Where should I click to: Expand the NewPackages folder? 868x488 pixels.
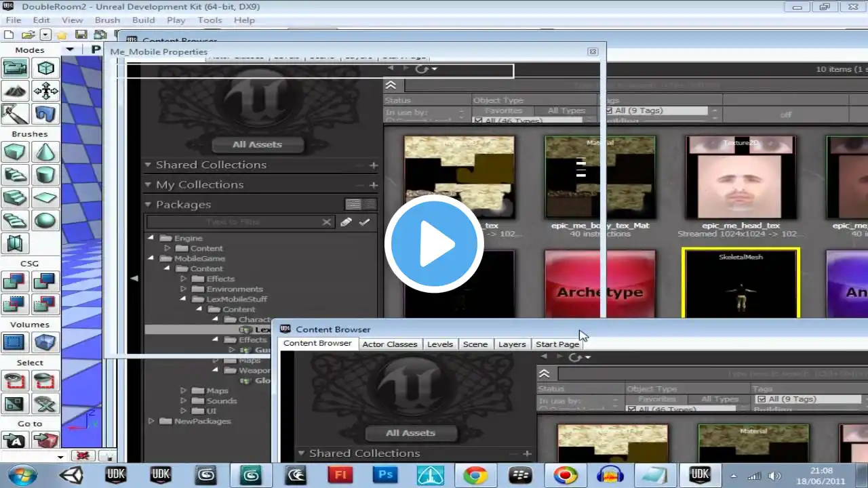pyautogui.click(x=151, y=421)
